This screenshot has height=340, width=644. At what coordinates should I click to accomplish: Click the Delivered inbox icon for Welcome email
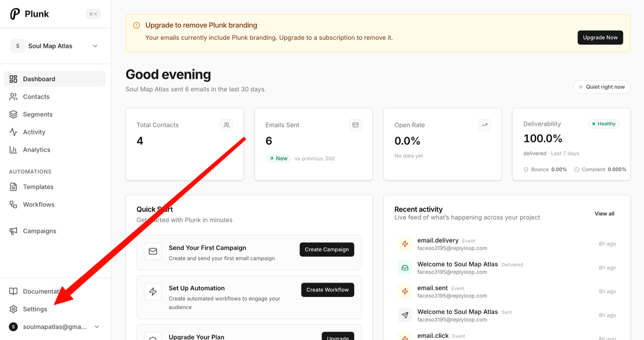(405, 267)
